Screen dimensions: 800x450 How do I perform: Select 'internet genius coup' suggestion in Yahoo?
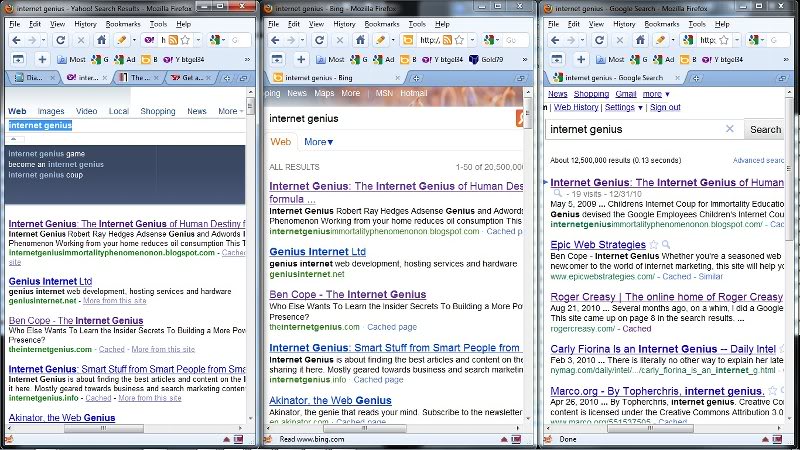tap(45, 175)
